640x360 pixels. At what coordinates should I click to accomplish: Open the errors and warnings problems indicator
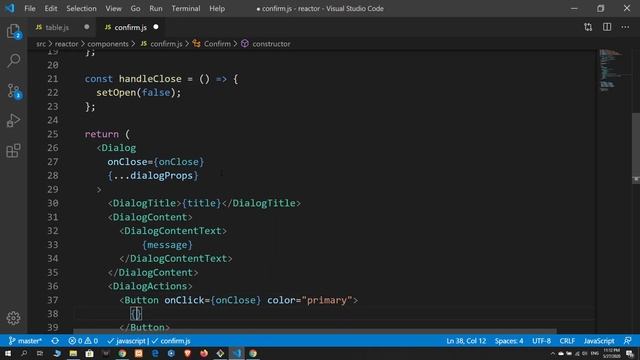click(x=83, y=341)
